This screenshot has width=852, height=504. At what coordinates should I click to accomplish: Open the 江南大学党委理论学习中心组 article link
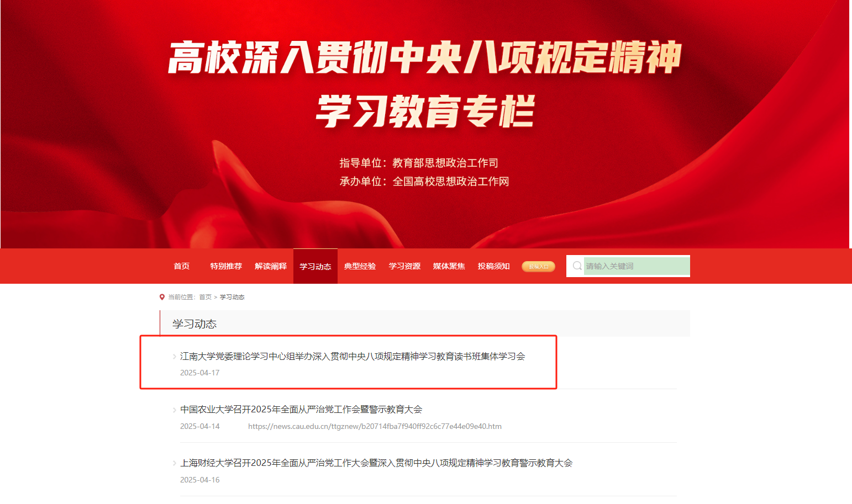coord(353,357)
